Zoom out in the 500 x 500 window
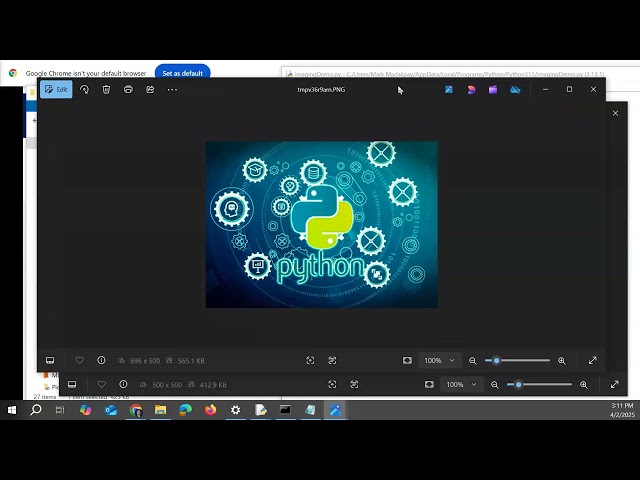Screen dimensions: 640x480 (495, 385)
